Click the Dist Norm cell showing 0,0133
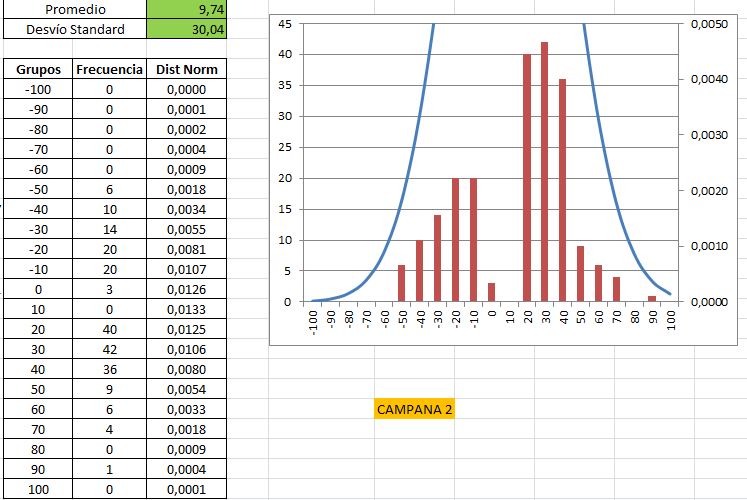The image size is (747, 500). [x=186, y=310]
